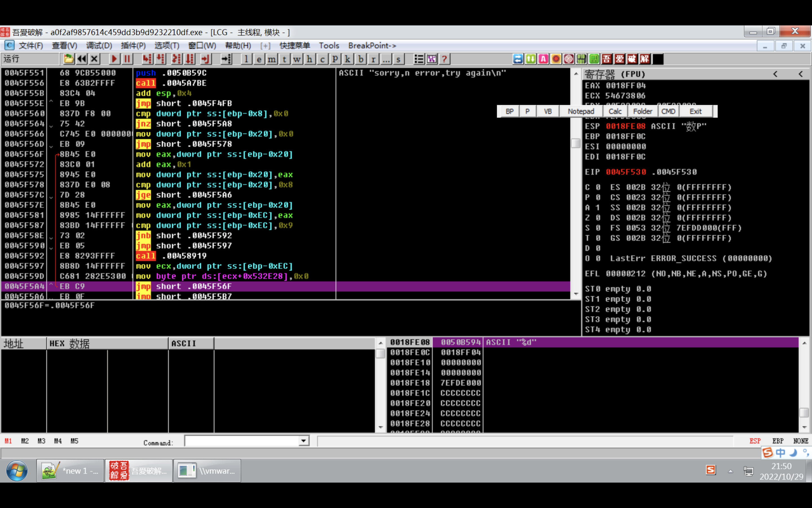Viewport: 812px width, 508px height.
Task: Click the red '吾' toolbar icon
Action: click(607, 59)
